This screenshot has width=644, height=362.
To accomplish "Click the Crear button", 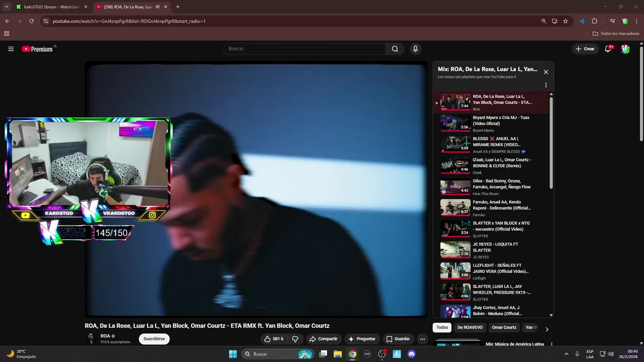I will point(585,49).
